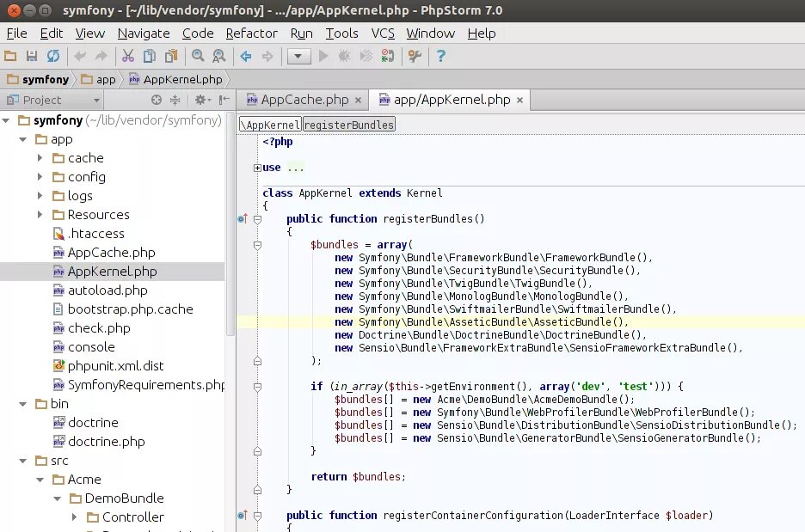Fold the $bundles array block in gutter
Image resolution: width=805 pixels, height=532 pixels.
258,245
